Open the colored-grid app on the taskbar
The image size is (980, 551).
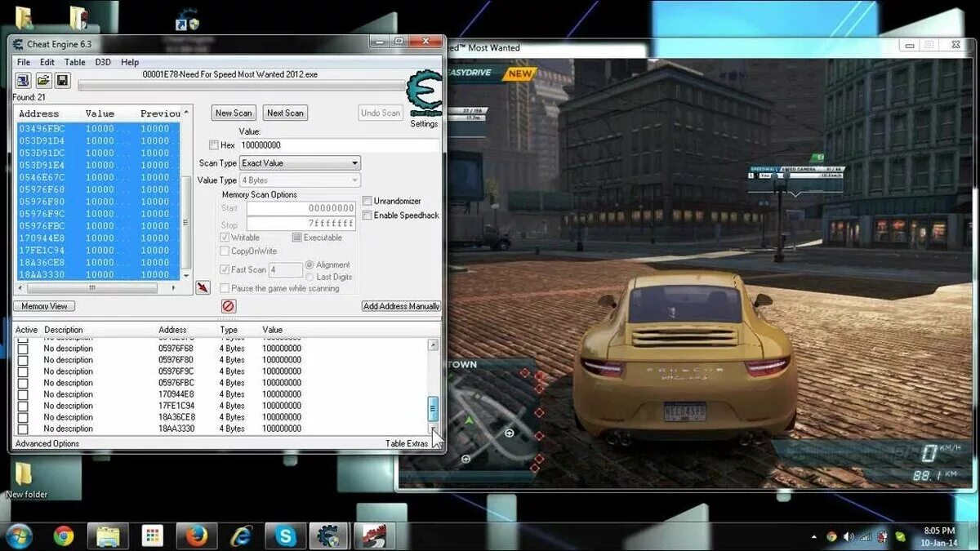click(x=152, y=536)
